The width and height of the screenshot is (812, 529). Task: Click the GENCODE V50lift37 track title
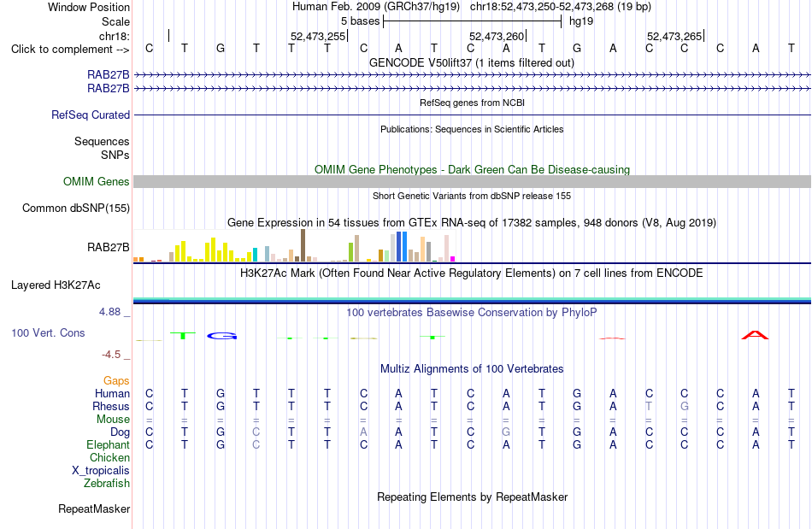(x=472, y=62)
